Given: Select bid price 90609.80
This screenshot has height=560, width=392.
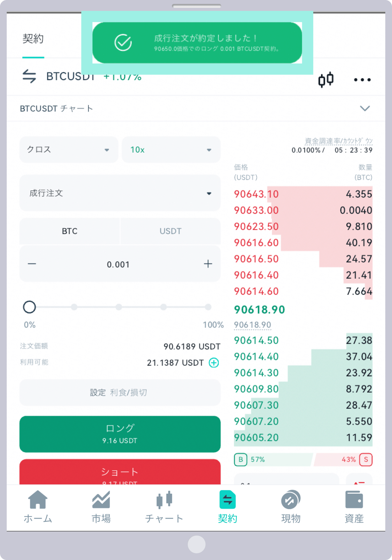Looking at the screenshot, I should click(256, 389).
